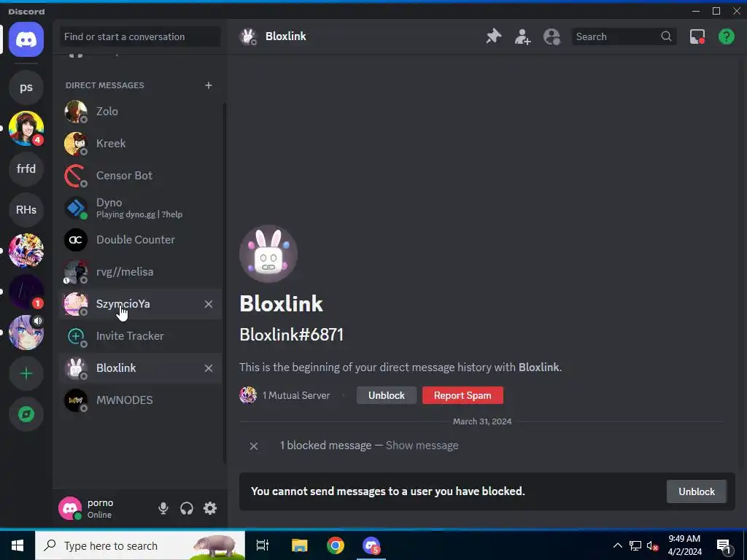747x560 pixels.
Task: Open Task View in taskbar
Action: click(x=263, y=545)
